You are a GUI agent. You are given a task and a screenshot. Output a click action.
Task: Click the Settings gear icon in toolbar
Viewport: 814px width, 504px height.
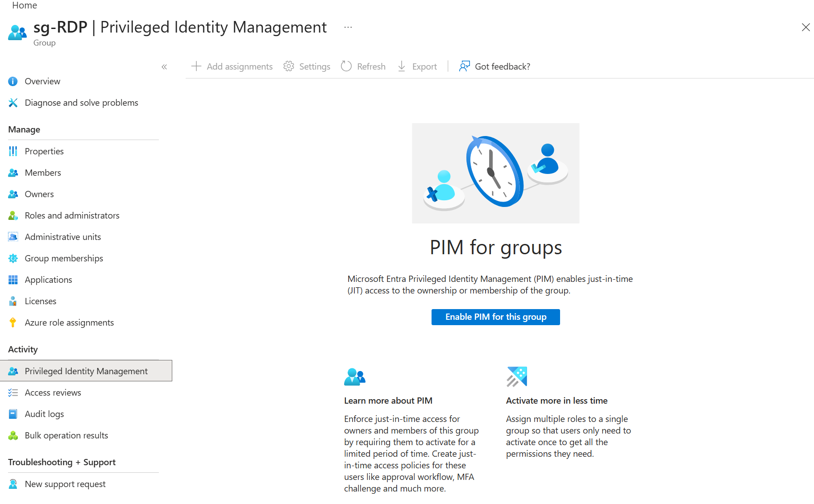(x=289, y=66)
